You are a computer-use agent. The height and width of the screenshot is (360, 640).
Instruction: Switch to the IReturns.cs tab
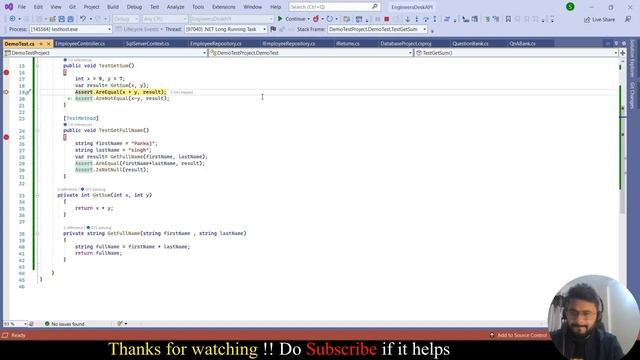[347, 44]
